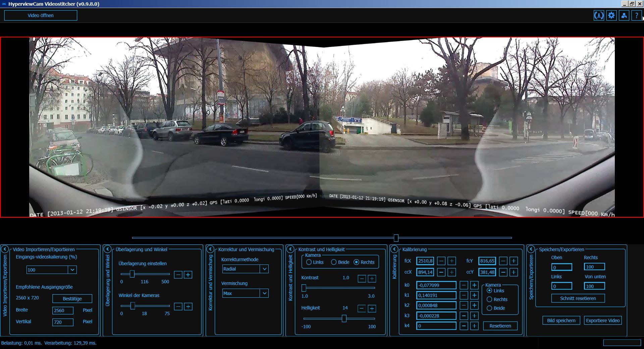Click the stitched panorama video preview
This screenshot has width=644, height=349.
coord(322,127)
